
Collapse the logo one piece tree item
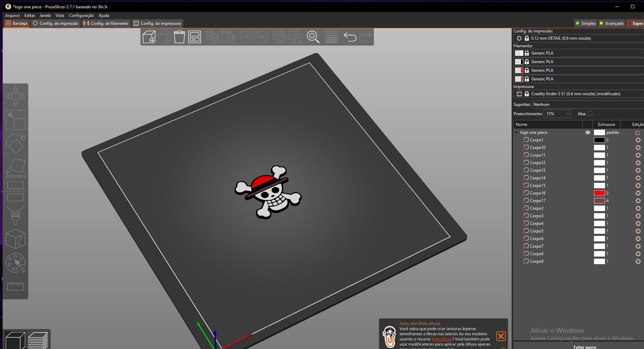[x=516, y=132]
